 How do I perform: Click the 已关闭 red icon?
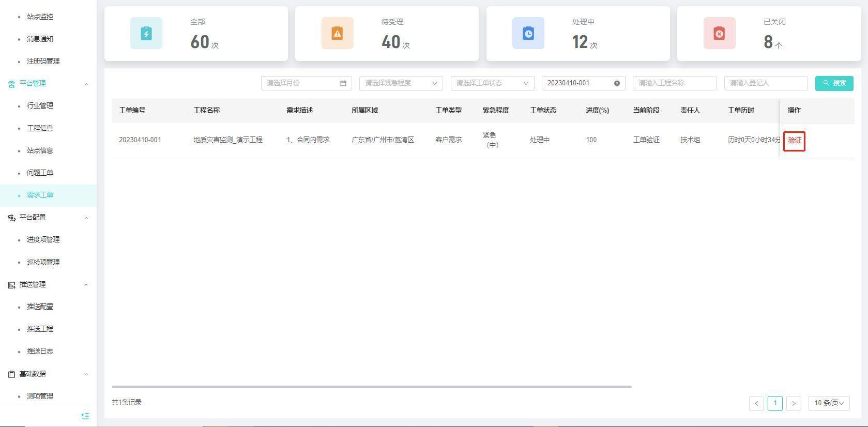click(x=719, y=33)
